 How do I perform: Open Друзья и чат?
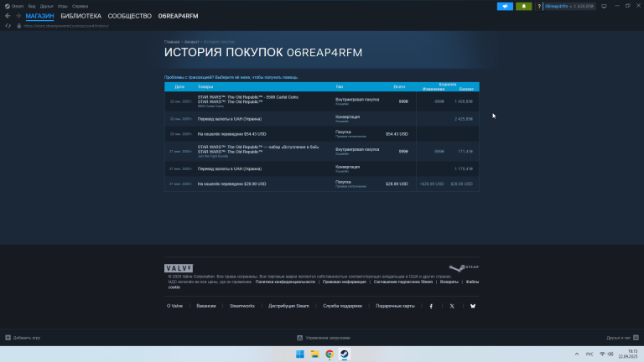(622, 338)
